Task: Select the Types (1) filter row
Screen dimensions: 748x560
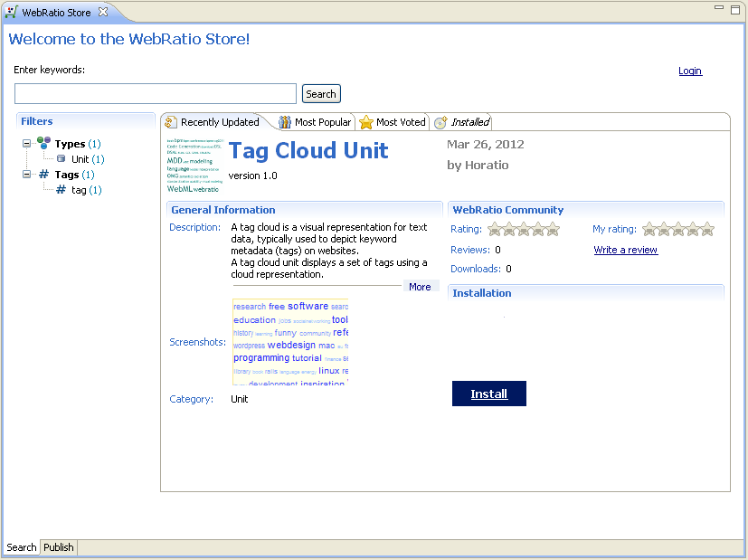Action: click(78, 144)
